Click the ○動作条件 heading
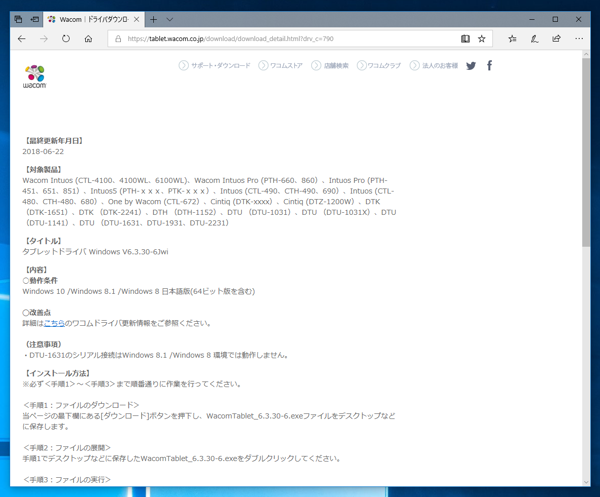Image resolution: width=600 pixels, height=497 pixels. click(40, 280)
